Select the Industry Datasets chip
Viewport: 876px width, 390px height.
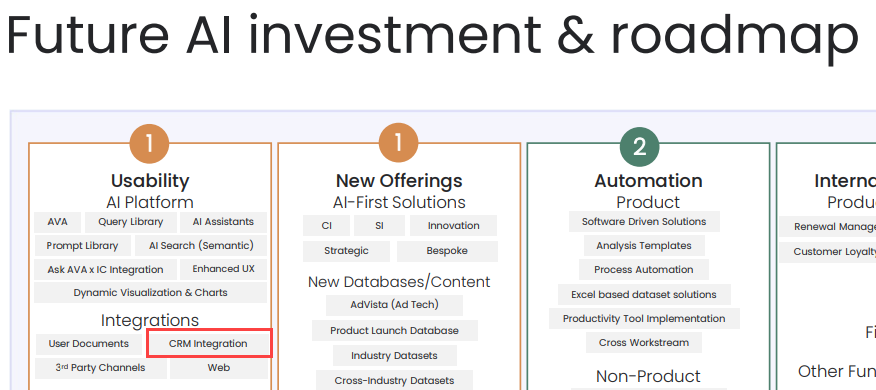394,356
